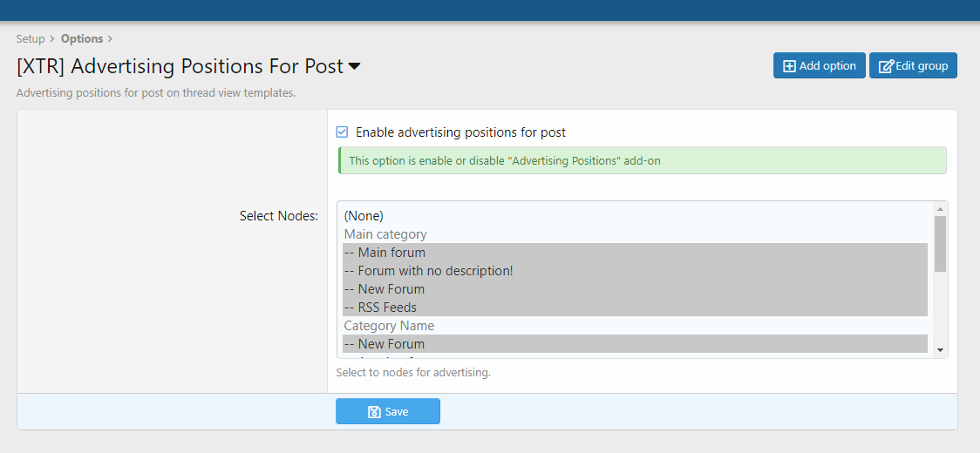The width and height of the screenshot is (980, 453).
Task: Select (None) in the node list
Action: 364,216
